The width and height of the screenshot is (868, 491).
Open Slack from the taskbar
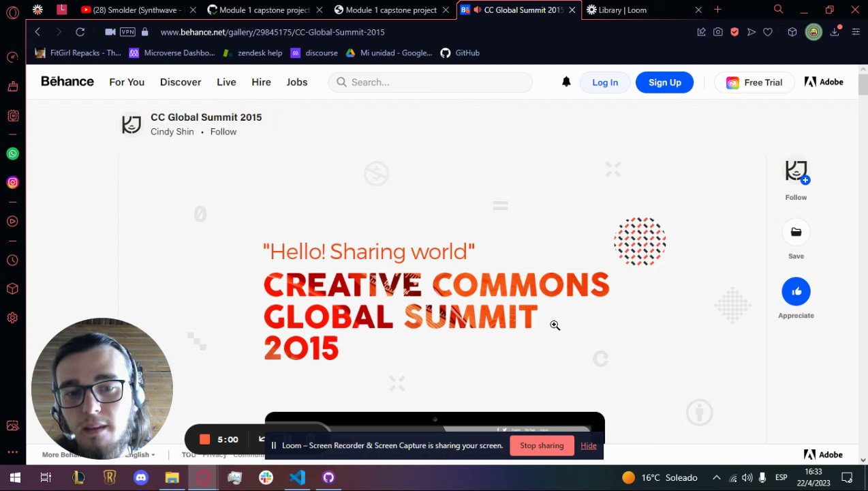266,477
